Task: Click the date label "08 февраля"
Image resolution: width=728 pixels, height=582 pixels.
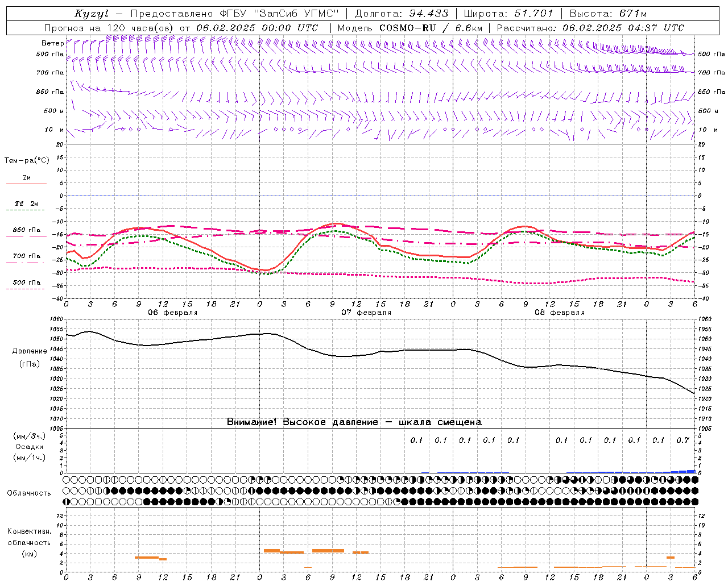Action: click(x=560, y=313)
